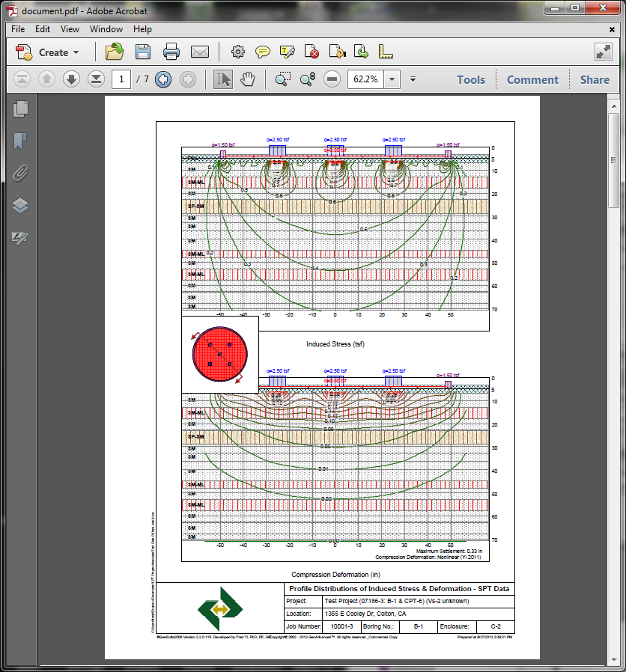
Task: Select the yellow ruler measuring tool
Action: click(x=386, y=52)
